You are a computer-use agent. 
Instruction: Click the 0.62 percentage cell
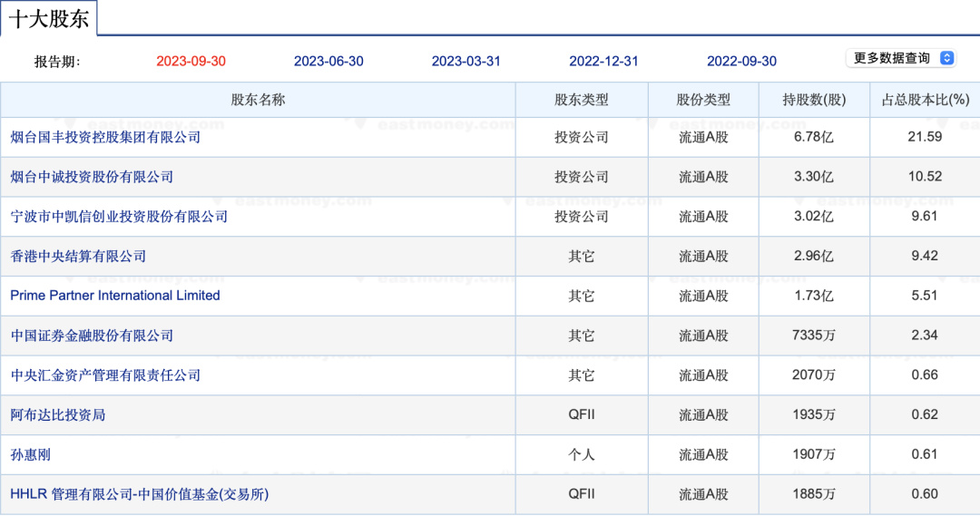[x=925, y=414]
